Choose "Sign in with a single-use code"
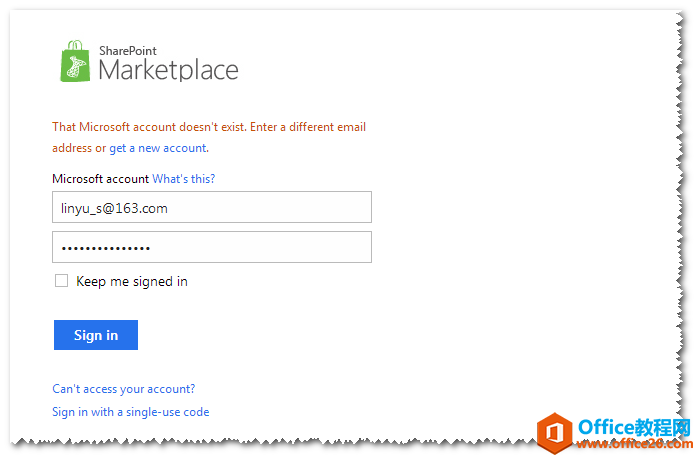Viewport: 700px width, 461px height. 131,412
